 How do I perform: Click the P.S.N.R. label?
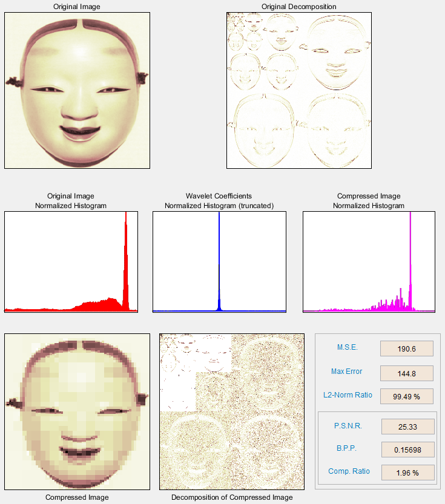coord(348,425)
